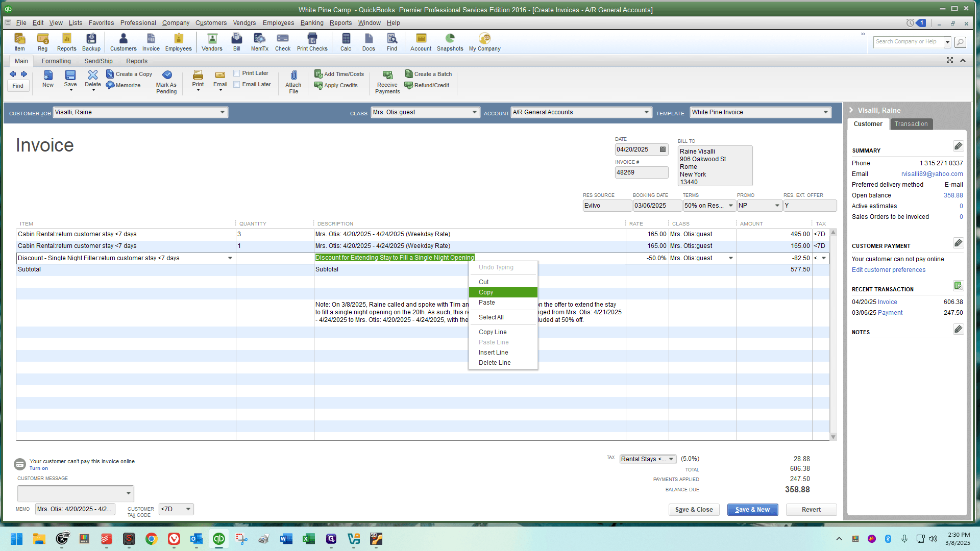This screenshot has height=551, width=980.
Task: Click the Search Company or Help field
Action: (x=909, y=42)
